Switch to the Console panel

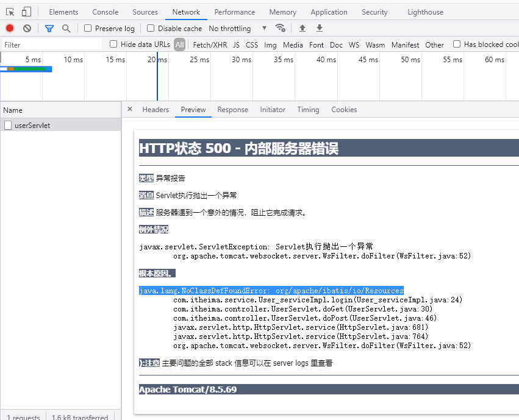(106, 12)
